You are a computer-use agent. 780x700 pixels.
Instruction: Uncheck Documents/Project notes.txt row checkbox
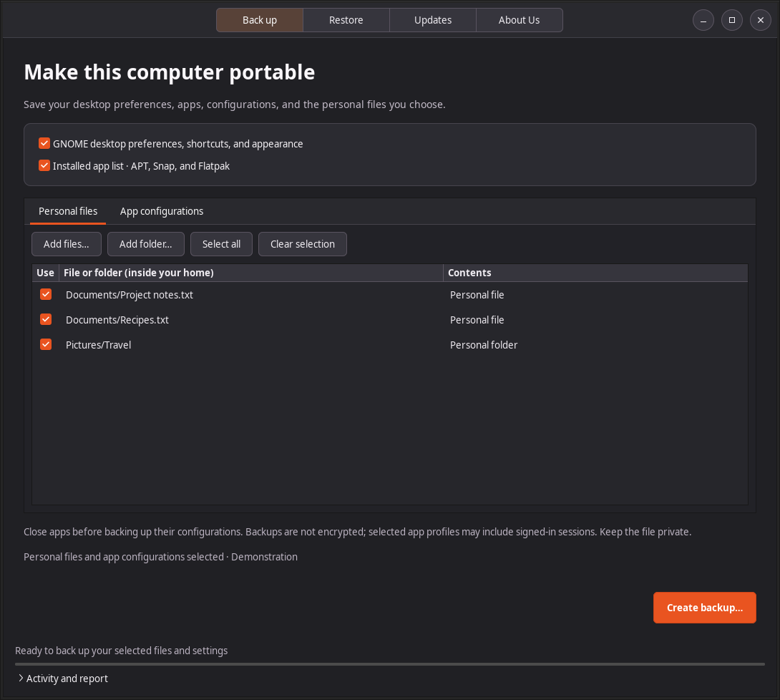pyautogui.click(x=46, y=294)
